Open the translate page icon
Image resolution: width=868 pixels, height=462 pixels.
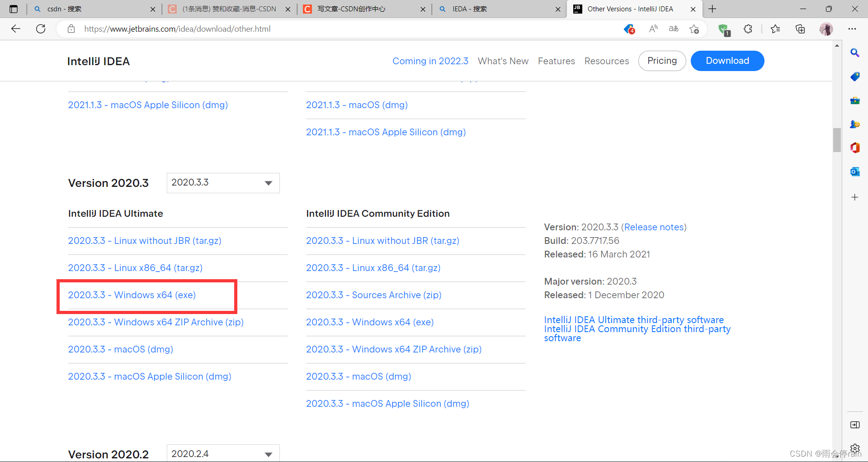(x=674, y=29)
